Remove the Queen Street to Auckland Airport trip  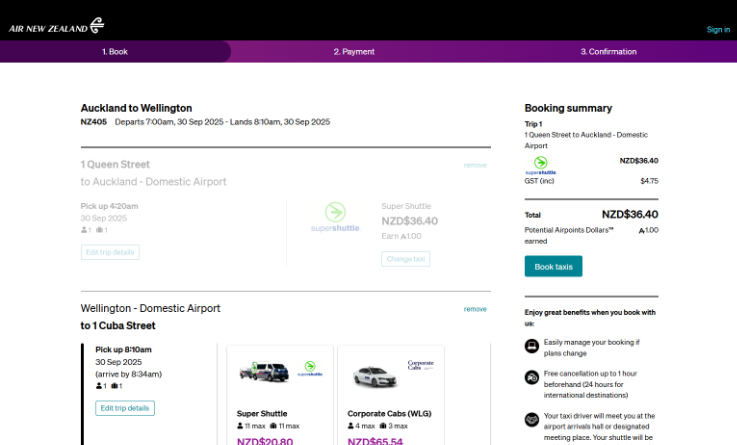(x=475, y=165)
